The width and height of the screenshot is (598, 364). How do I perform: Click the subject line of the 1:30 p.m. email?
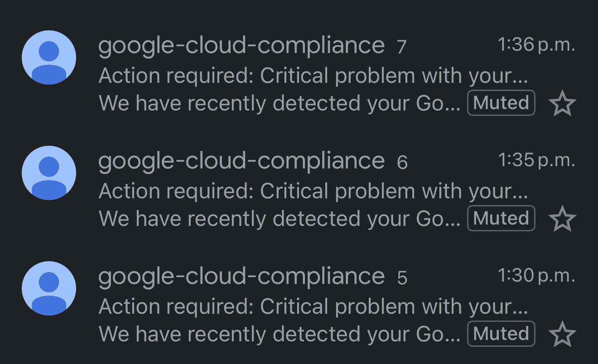pos(313,307)
